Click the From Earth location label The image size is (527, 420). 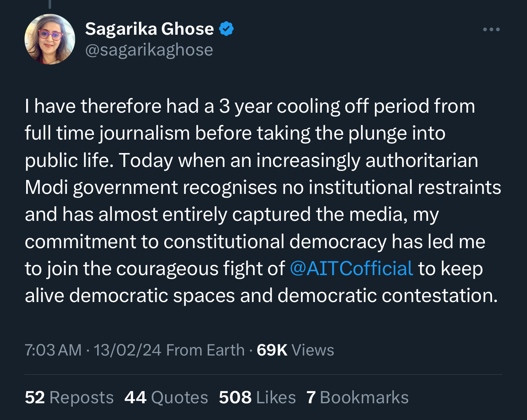205,350
